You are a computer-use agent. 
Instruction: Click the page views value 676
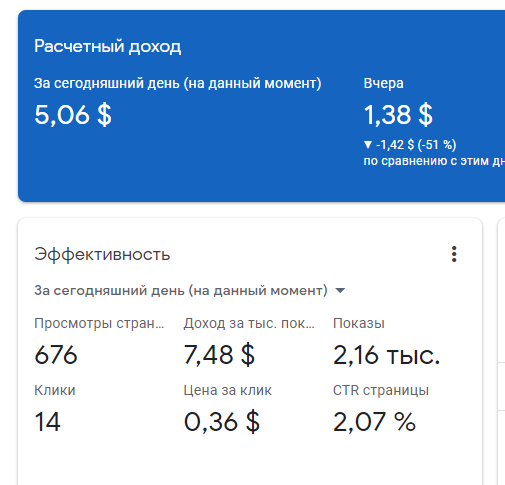tap(56, 355)
